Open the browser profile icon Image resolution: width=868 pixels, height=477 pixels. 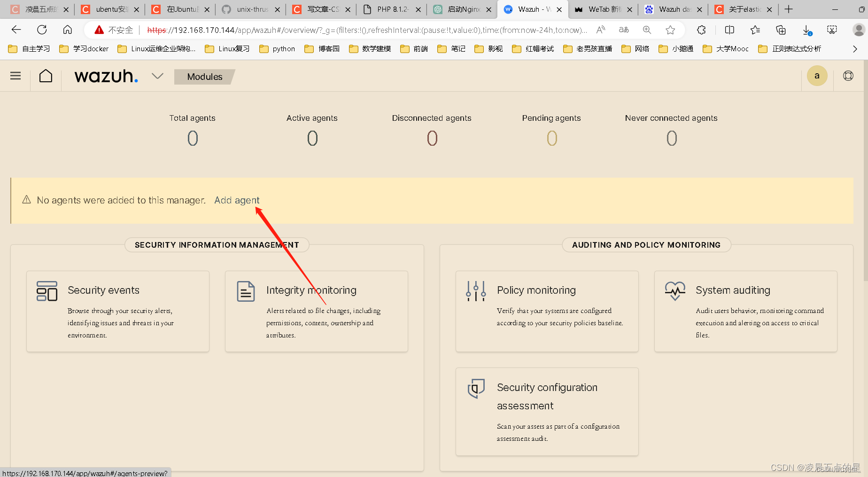coord(859,30)
